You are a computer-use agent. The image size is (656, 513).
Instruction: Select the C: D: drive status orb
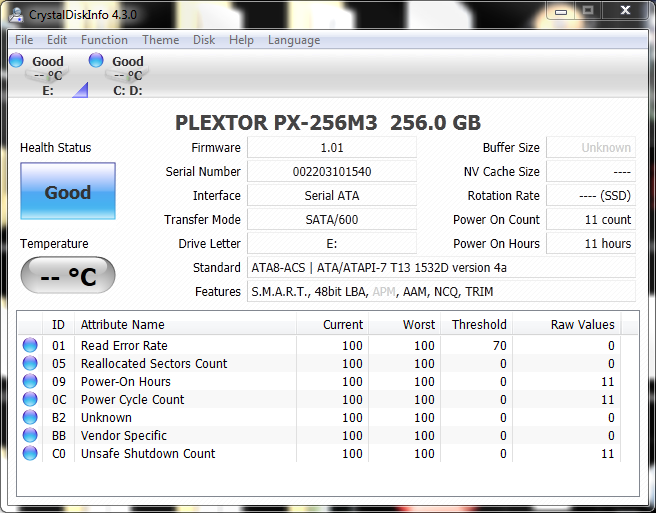coord(96,61)
